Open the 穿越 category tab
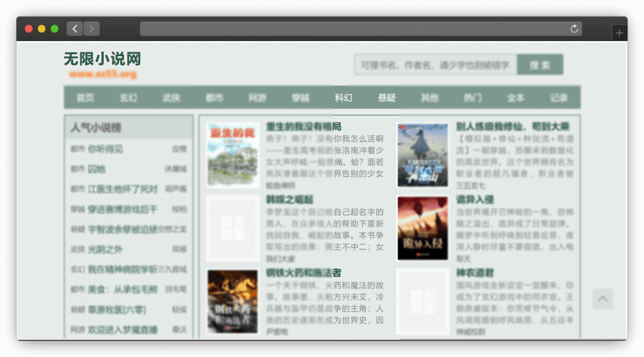644x357 pixels. [x=301, y=98]
